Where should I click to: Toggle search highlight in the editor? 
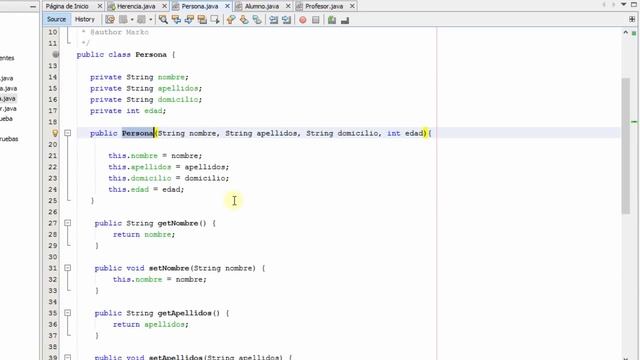(202, 20)
